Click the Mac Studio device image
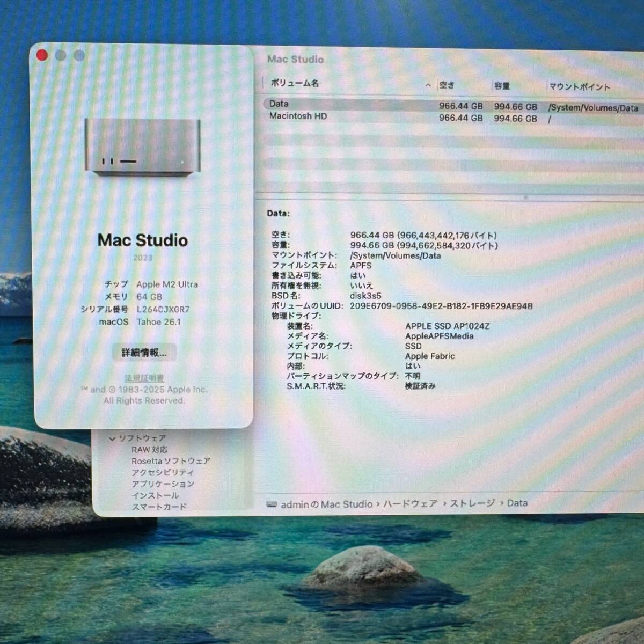Viewport: 644px width, 644px height. click(143, 147)
